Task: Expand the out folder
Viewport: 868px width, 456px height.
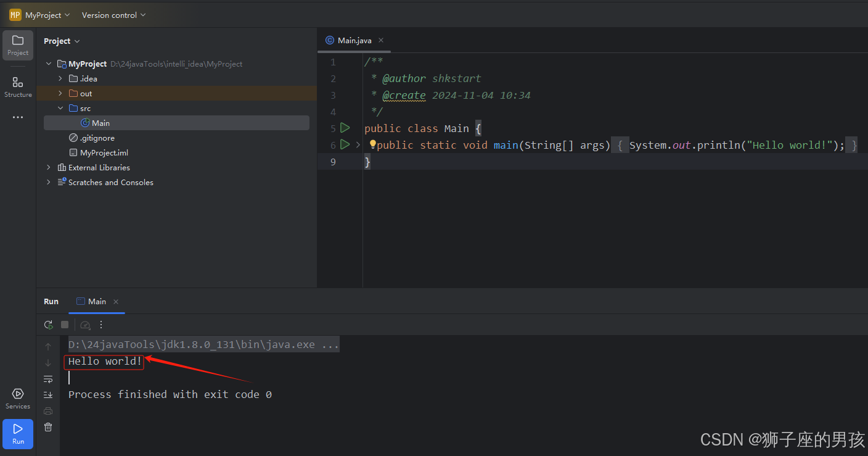Action: click(60, 93)
